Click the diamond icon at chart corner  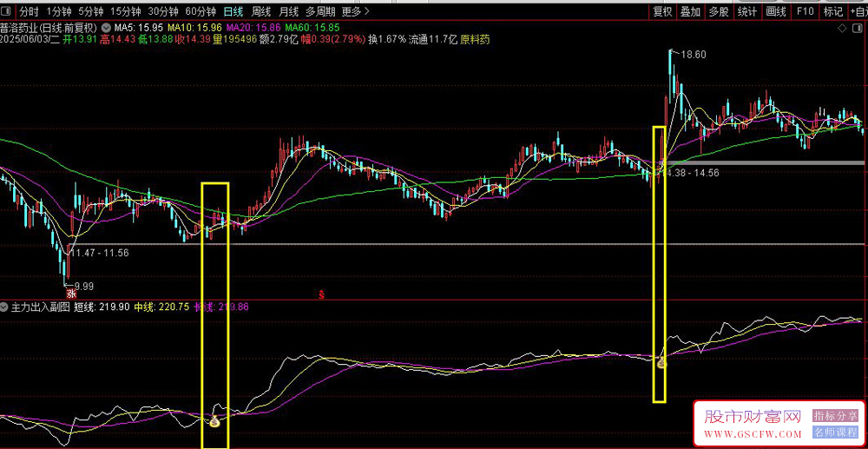842,28
